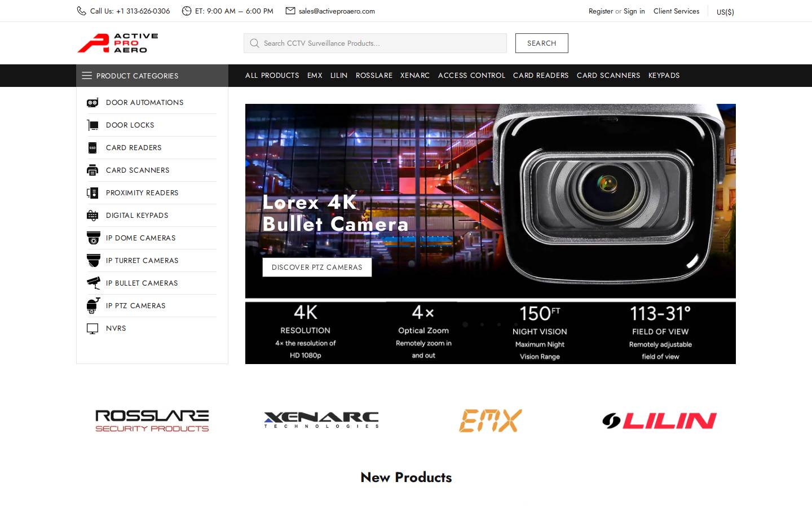Open the LILIN brand logo
The height and width of the screenshot is (508, 812).
click(x=659, y=421)
